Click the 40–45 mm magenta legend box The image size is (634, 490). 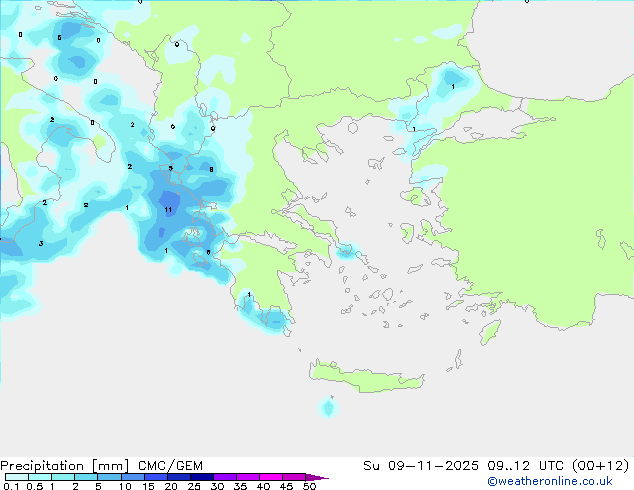pyautogui.click(x=271, y=477)
